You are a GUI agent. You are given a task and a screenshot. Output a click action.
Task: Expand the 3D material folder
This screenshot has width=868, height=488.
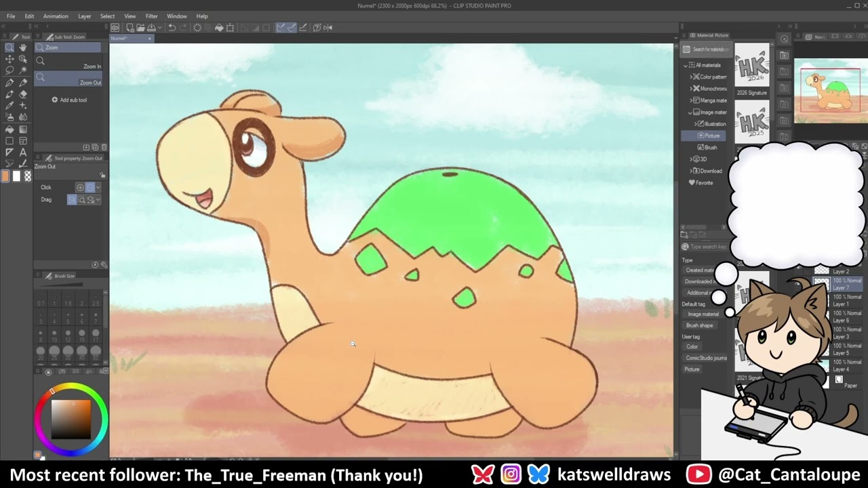click(691, 159)
